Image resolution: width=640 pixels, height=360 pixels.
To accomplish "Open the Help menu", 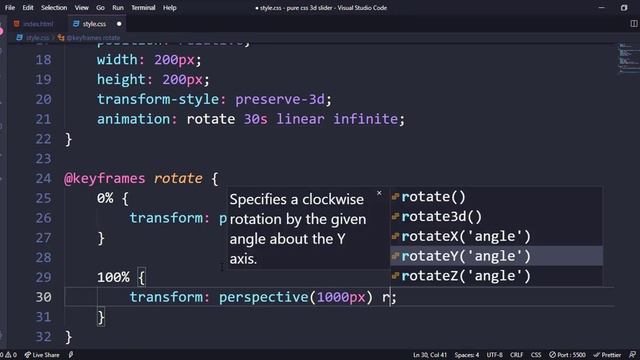I will click(169, 7).
